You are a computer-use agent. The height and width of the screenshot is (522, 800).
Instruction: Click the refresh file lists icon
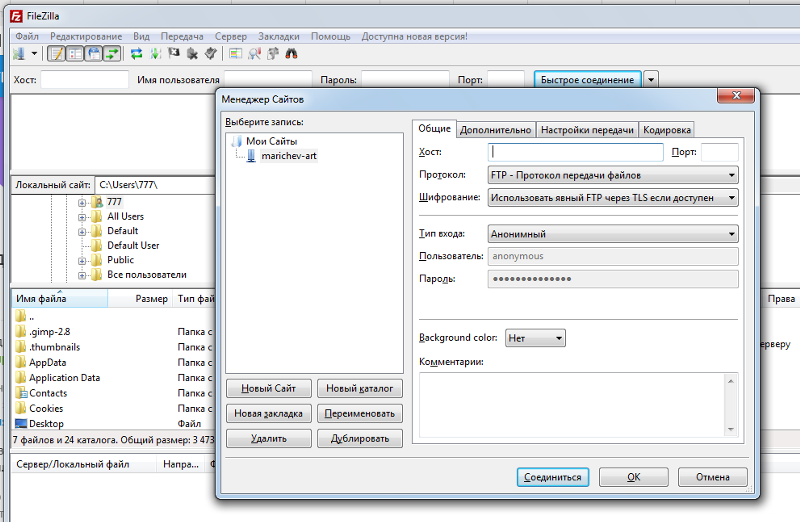pyautogui.click(x=137, y=54)
